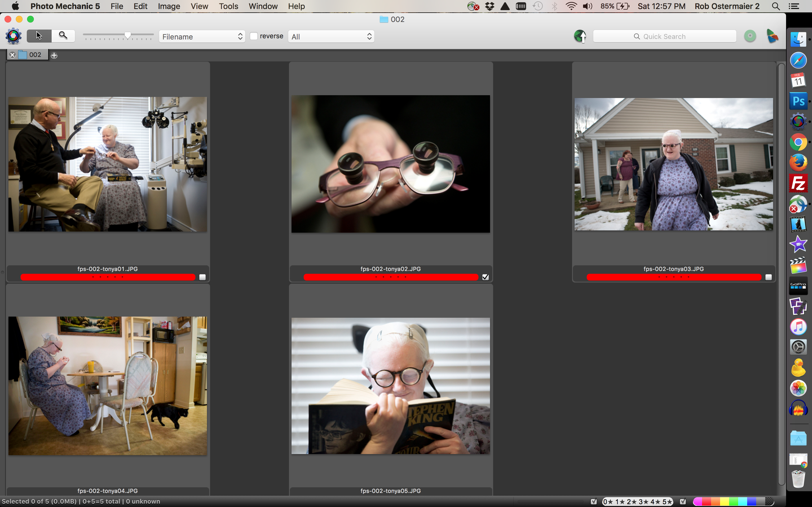Click the colorful bird icon in toolbar
812x507 pixels.
[x=772, y=36]
